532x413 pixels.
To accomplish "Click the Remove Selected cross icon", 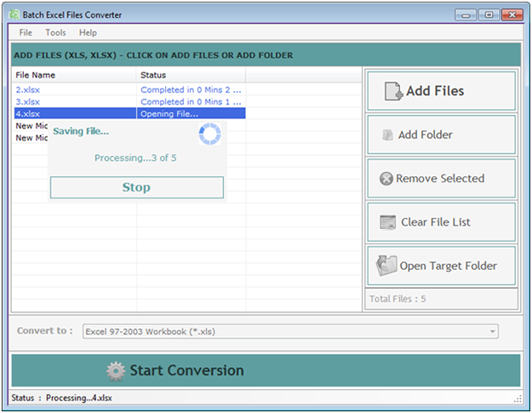I will tap(386, 179).
